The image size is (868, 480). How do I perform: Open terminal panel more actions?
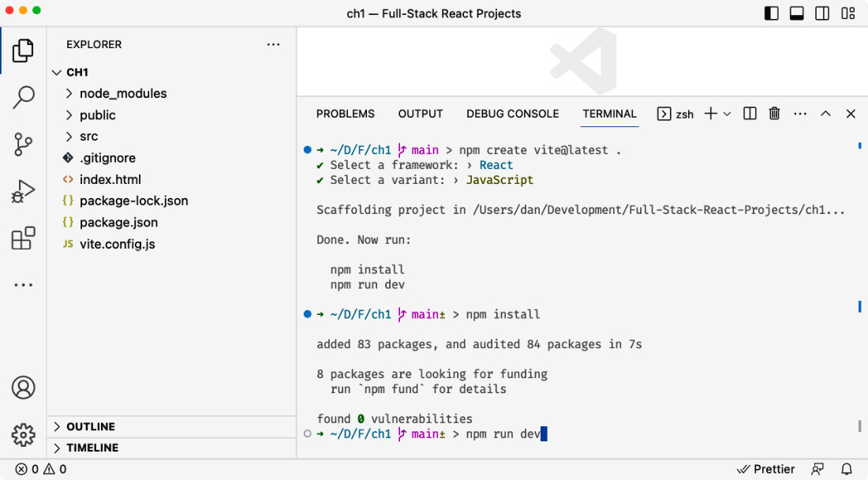pyautogui.click(x=800, y=114)
